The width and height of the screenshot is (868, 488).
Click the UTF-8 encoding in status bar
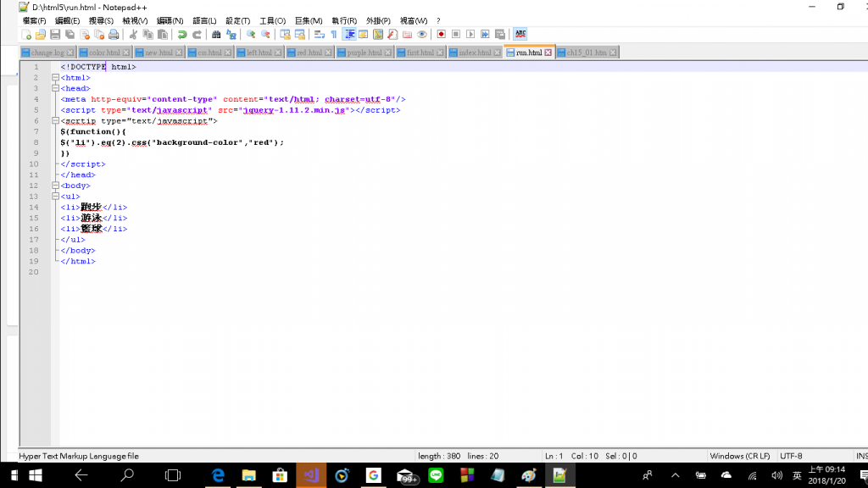coord(791,456)
